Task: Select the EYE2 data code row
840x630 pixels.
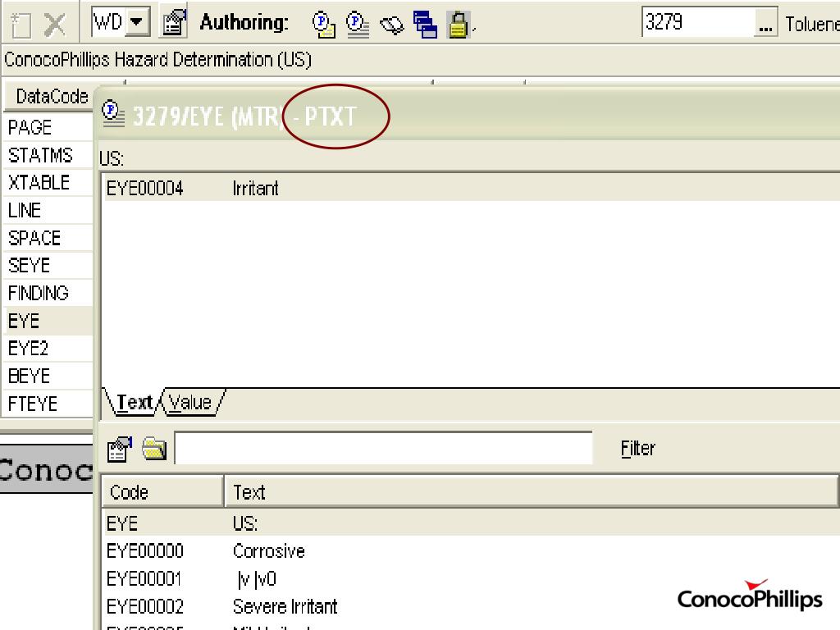Action: coord(48,348)
